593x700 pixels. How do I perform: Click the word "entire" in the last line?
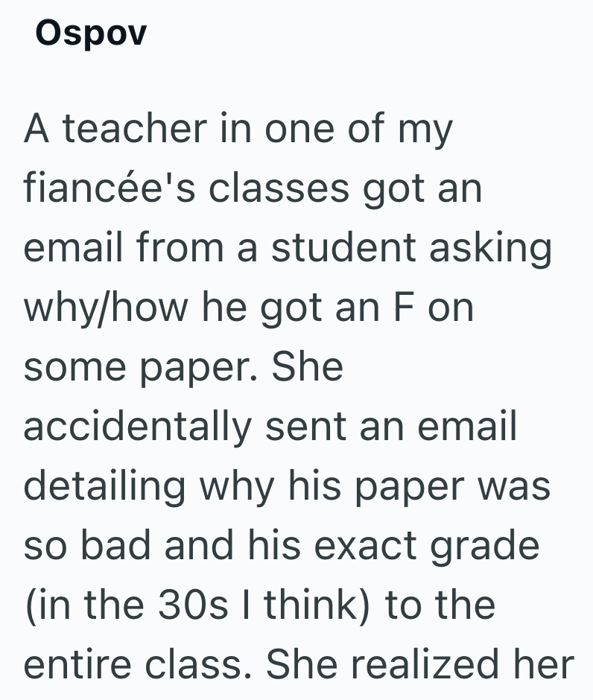click(72, 666)
